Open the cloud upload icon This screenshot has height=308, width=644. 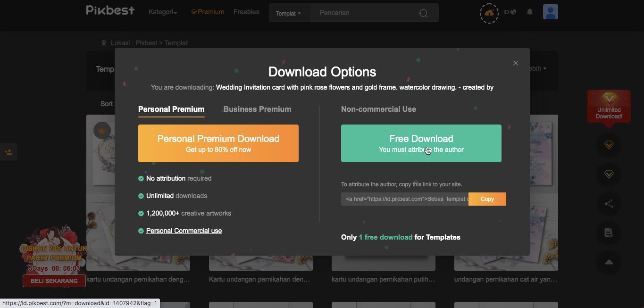(489, 13)
